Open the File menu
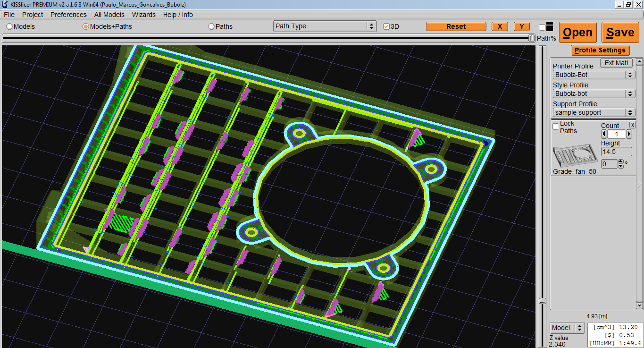 point(9,15)
